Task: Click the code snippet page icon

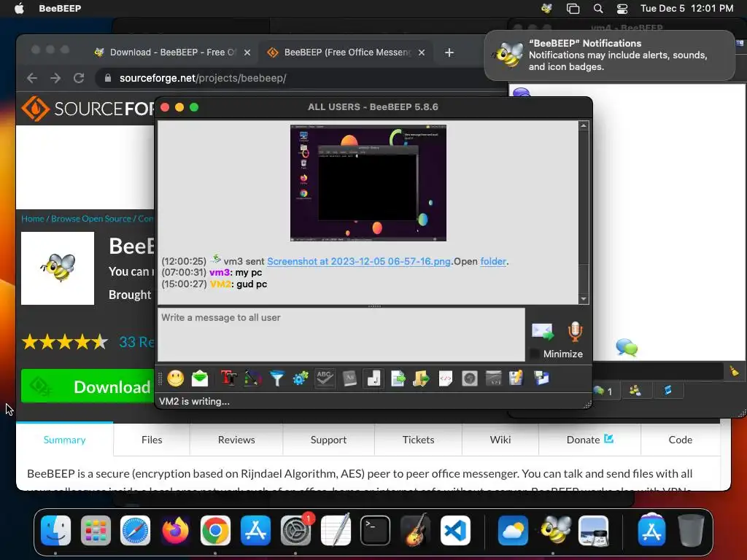Action: coord(446,378)
